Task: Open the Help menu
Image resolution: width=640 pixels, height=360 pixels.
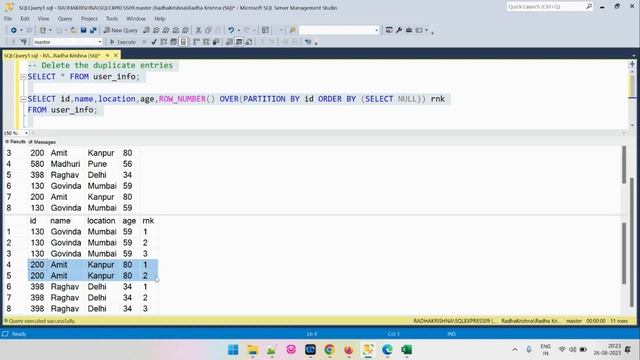Action: 160,19
